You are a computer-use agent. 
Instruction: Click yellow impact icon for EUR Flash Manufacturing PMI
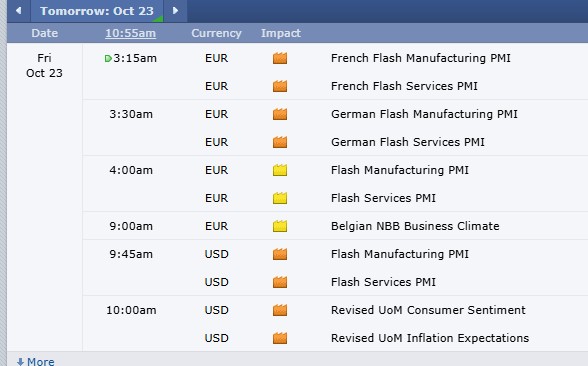tap(280, 170)
